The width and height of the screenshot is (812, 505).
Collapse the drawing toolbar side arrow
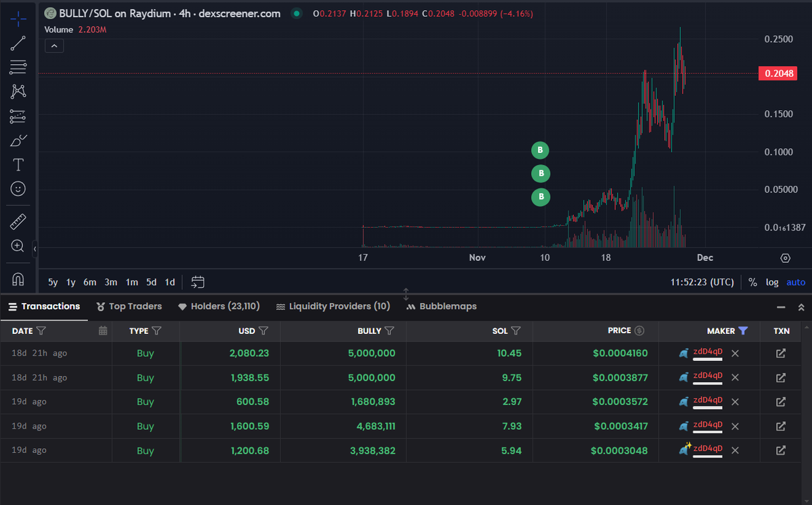(x=35, y=250)
